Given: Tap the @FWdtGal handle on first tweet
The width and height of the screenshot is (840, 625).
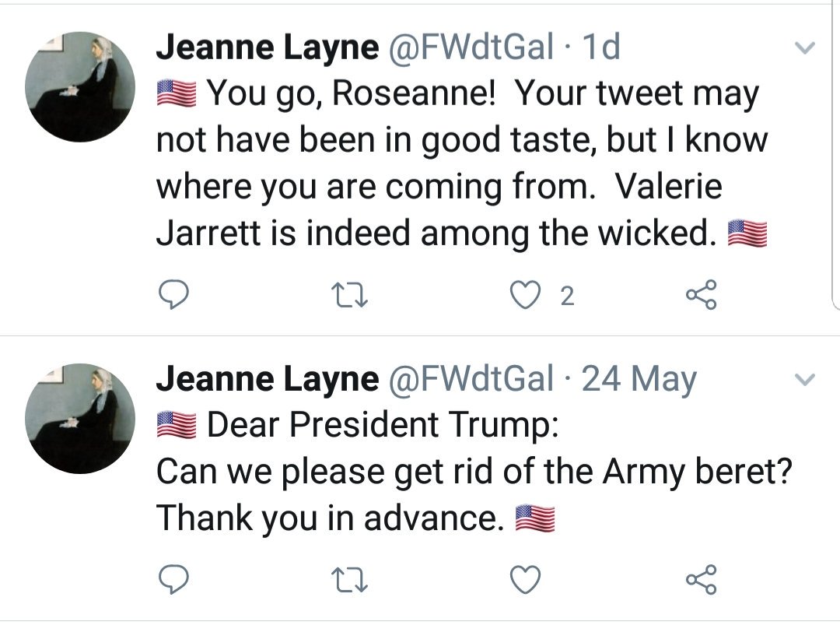Looking at the screenshot, I should click(x=470, y=47).
